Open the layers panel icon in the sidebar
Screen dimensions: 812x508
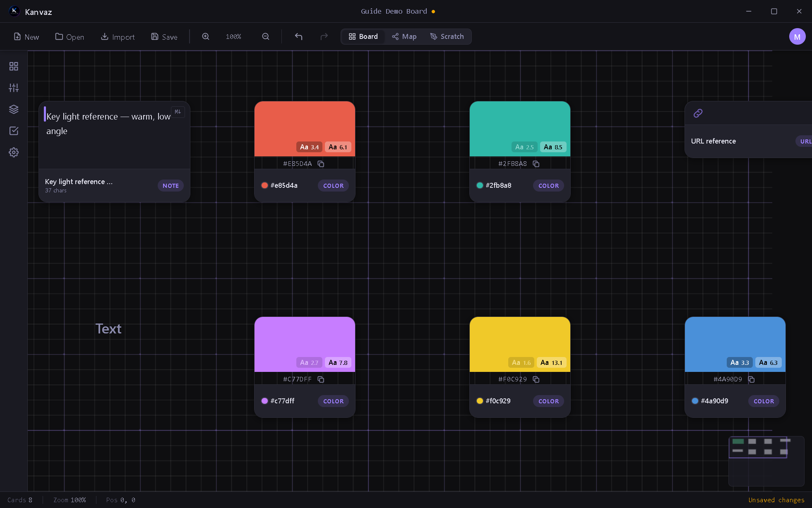14,109
